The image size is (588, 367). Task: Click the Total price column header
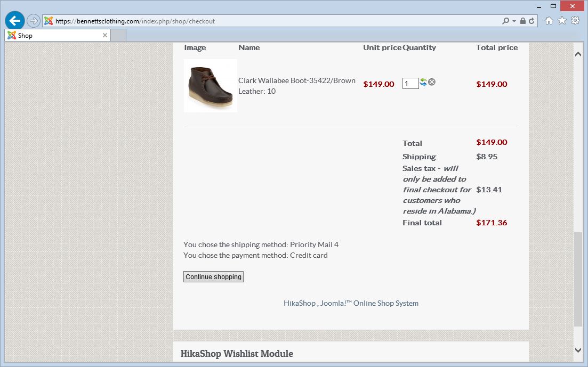point(497,47)
